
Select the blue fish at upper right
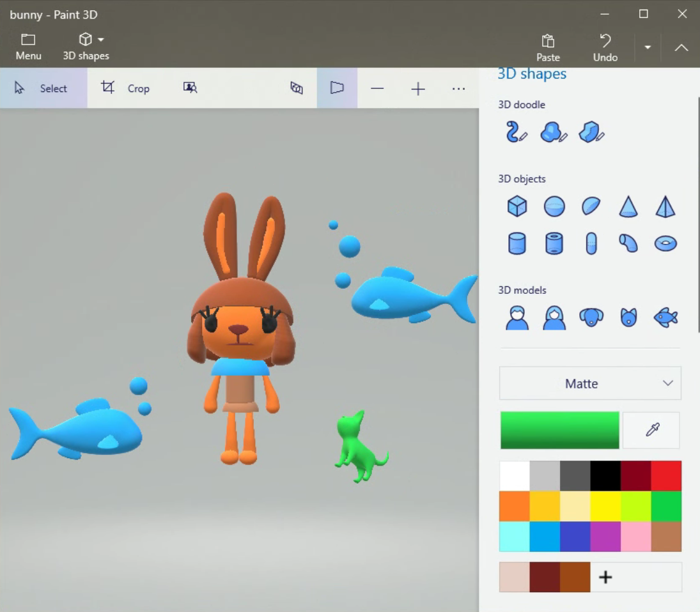pyautogui.click(x=414, y=296)
